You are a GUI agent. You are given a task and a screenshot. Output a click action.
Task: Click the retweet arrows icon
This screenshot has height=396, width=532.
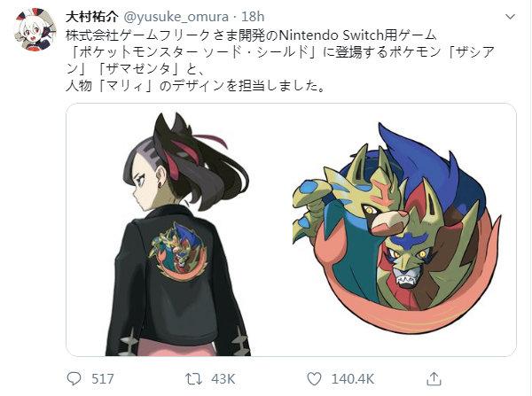[193, 378]
